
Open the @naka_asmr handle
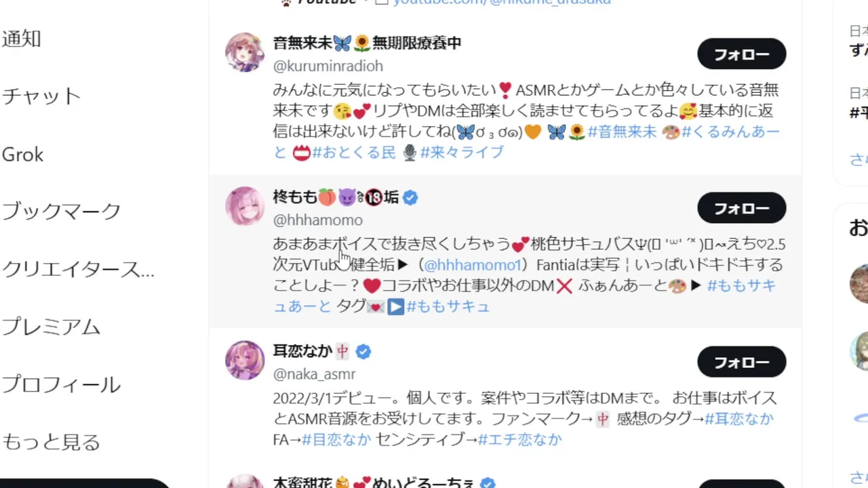coord(314,373)
